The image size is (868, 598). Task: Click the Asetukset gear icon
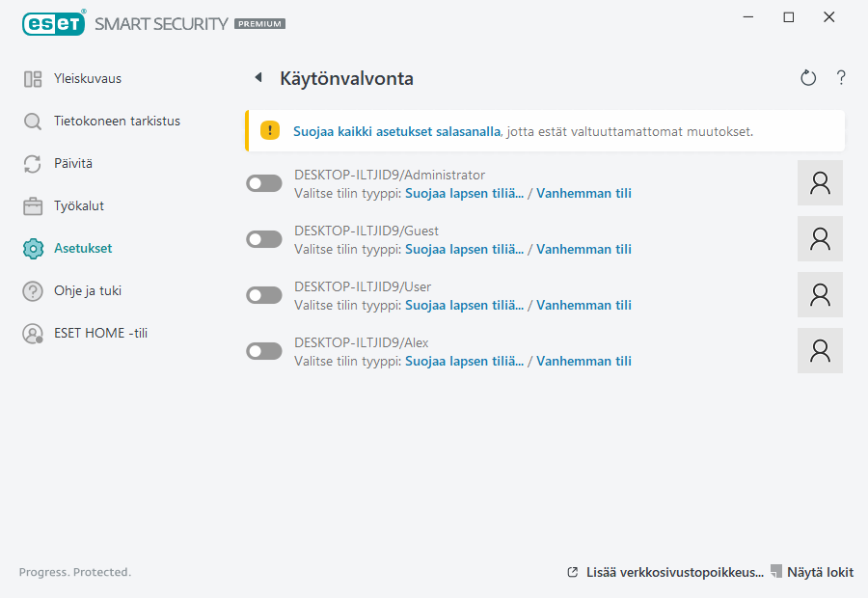pyautogui.click(x=30, y=248)
